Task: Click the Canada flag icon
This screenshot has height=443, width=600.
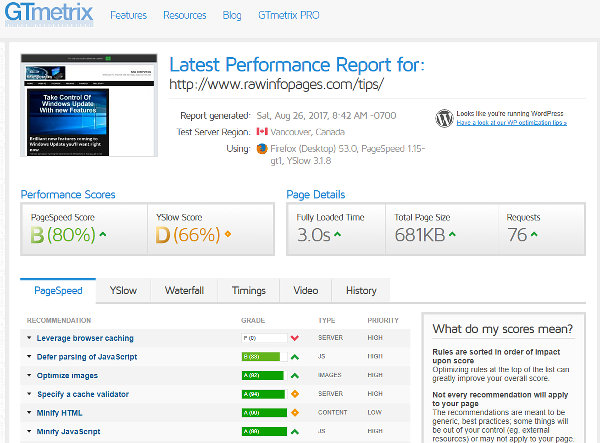Action: tap(262, 132)
